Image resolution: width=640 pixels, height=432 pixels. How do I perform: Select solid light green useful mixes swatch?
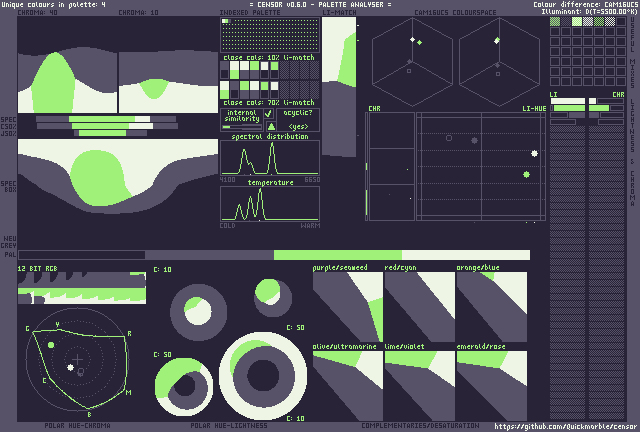coord(577,22)
